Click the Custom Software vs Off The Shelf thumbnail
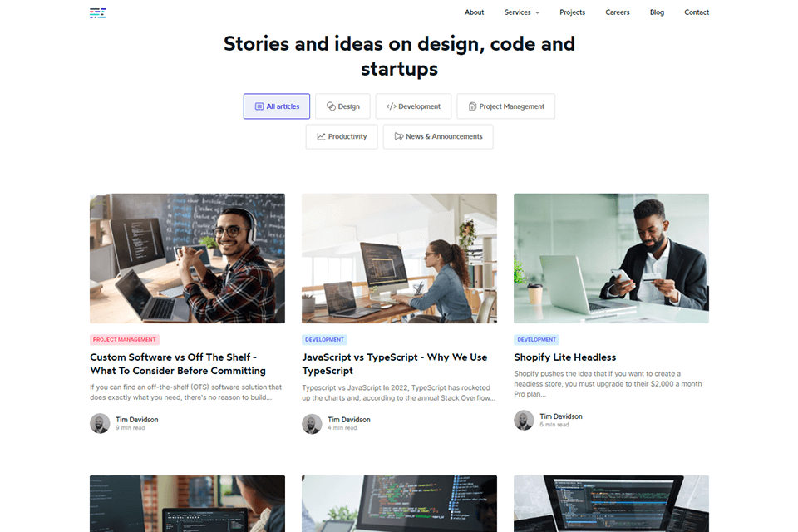 point(187,259)
